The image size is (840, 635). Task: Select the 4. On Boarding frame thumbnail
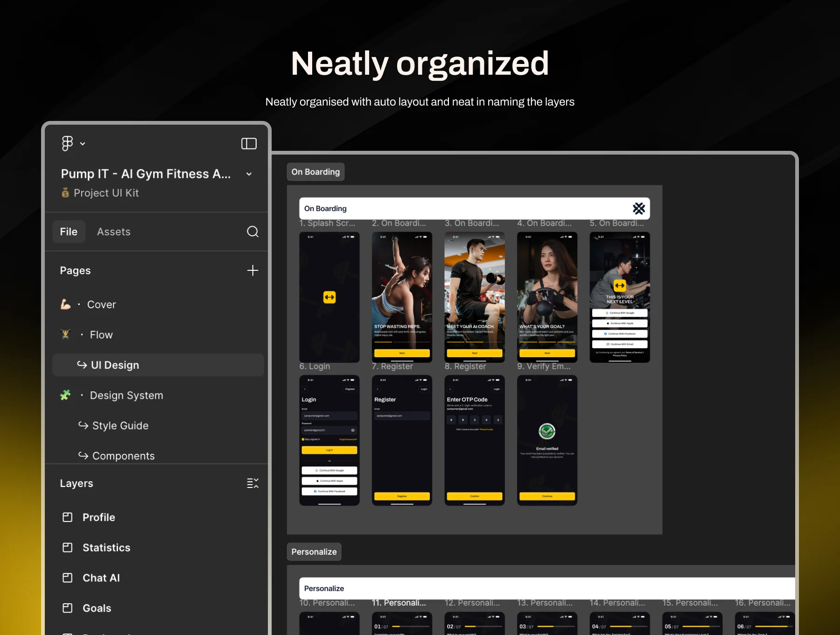[547, 297]
